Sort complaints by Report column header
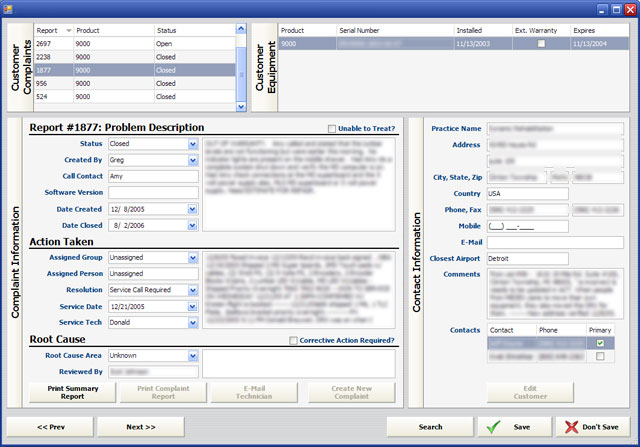The image size is (640, 447). pyautogui.click(x=54, y=30)
